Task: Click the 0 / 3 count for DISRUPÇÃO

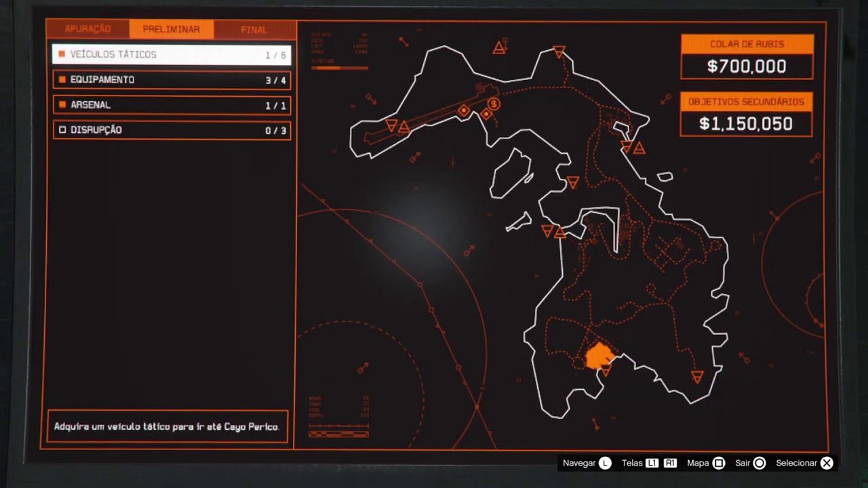Action: click(x=275, y=130)
